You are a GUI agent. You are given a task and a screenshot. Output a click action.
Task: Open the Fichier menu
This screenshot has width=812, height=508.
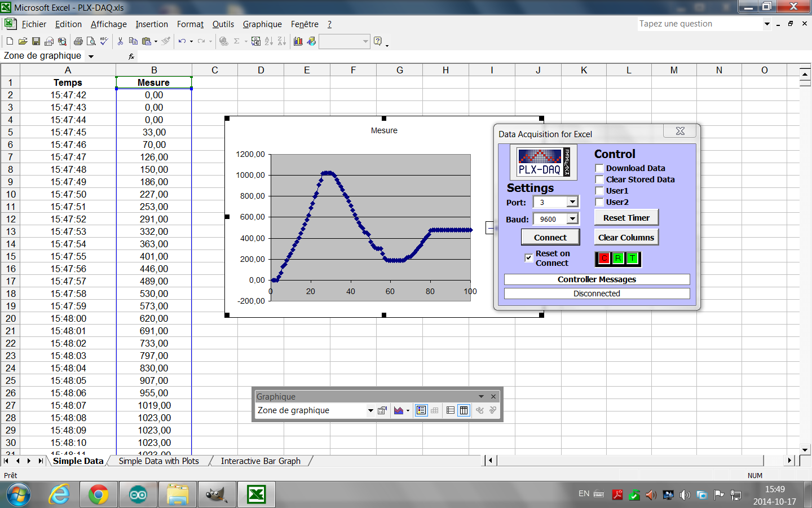(34, 24)
